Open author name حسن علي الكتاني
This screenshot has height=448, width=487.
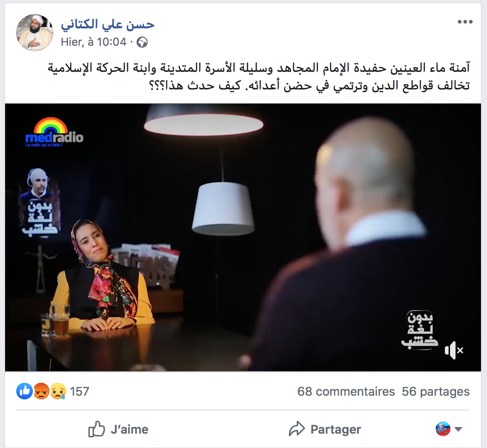point(108,25)
